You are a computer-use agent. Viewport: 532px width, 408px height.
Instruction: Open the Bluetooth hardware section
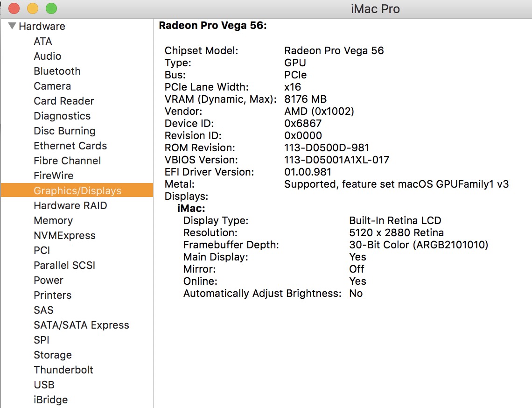click(57, 71)
